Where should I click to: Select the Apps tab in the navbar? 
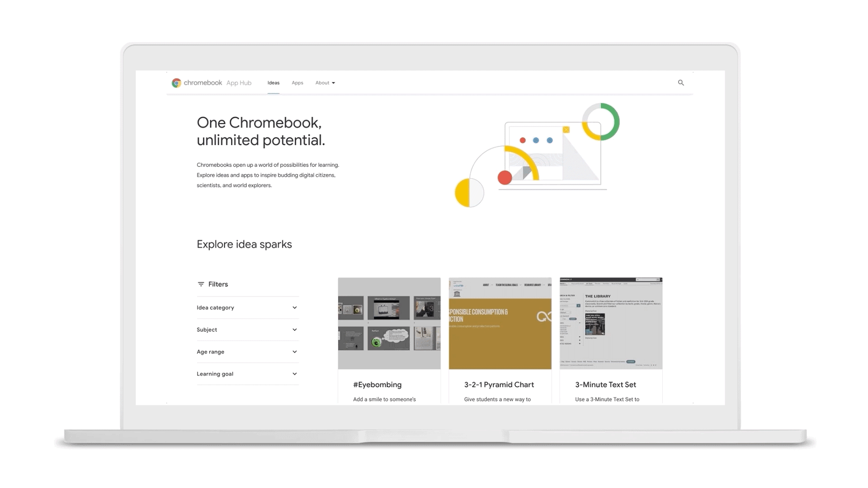297,83
